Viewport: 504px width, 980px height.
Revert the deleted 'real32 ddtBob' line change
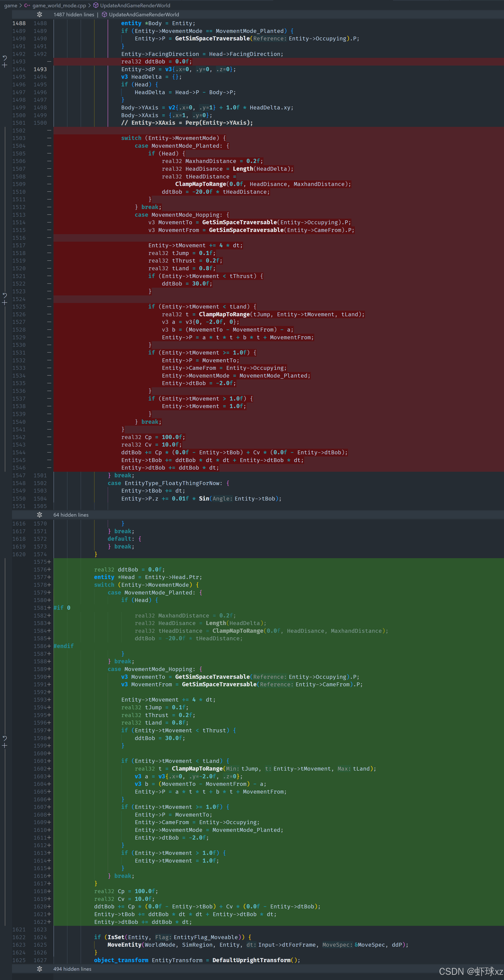[5, 58]
